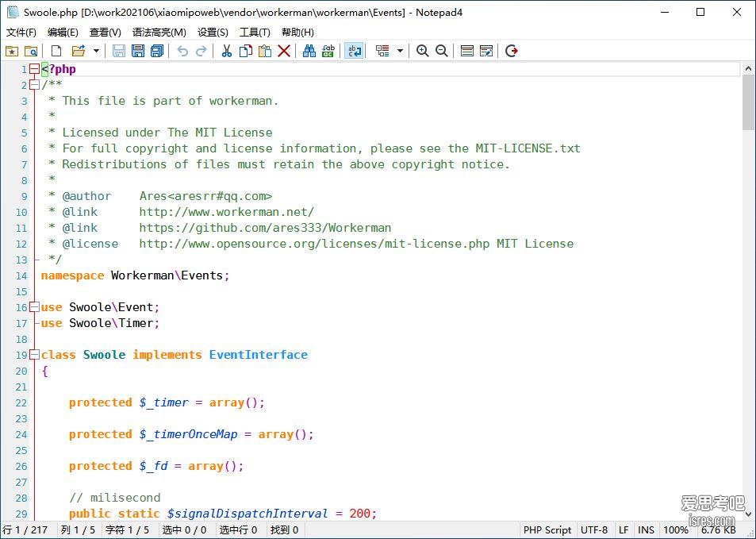Click the browse folder with magnifier icon
This screenshot has height=539, width=756.
(31, 51)
